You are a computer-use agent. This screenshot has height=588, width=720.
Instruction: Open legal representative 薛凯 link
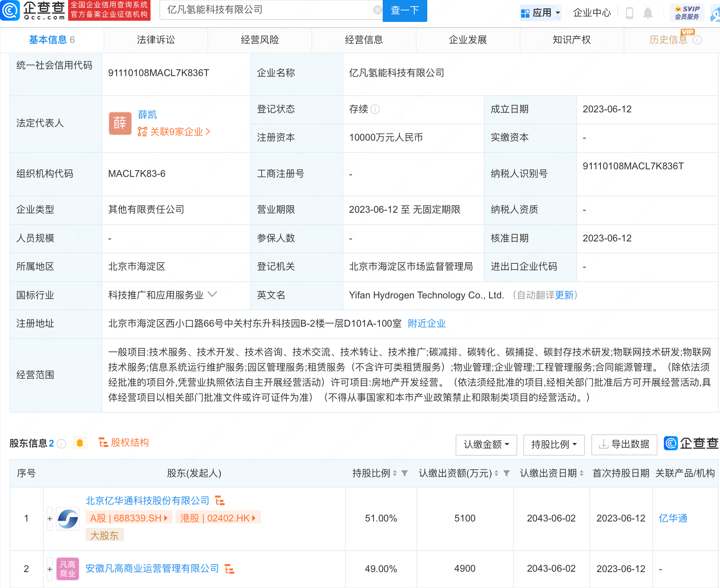[147, 115]
